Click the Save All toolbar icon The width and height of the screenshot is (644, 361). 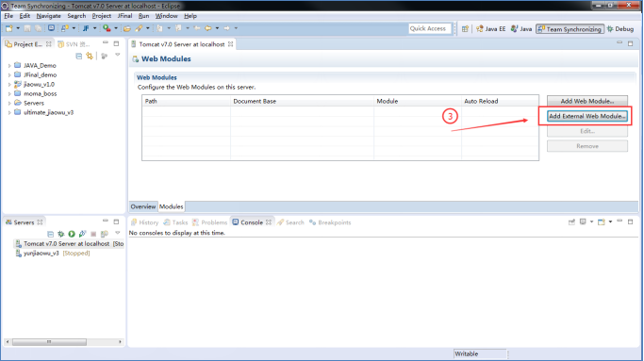click(38, 28)
